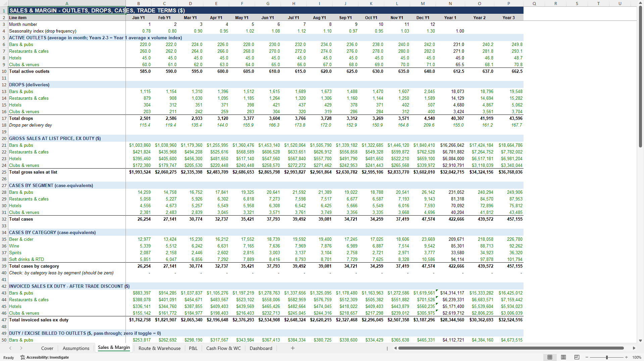Select the title cell SALES & MARGIN
Screen dimensions: 644x361
(67, 10)
